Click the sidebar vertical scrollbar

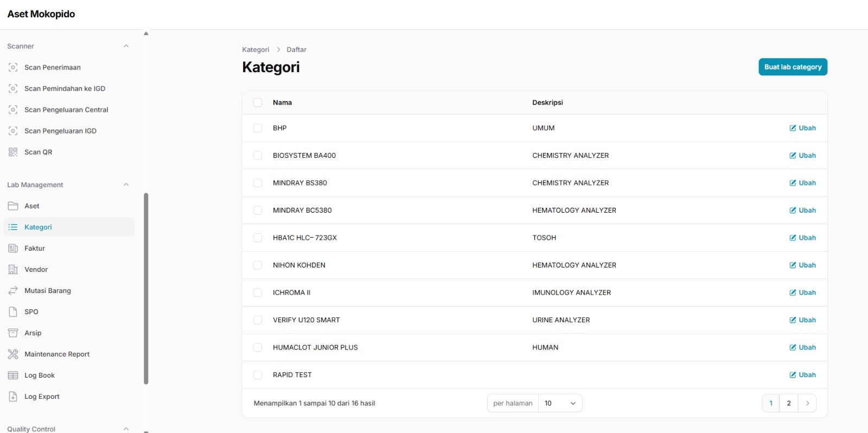(x=146, y=288)
